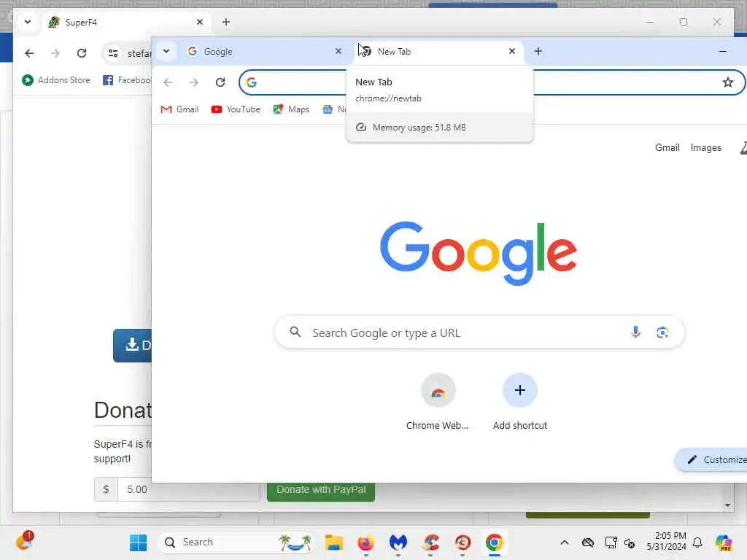Click the Gmail link on the Google page
This screenshot has height=560, width=747.
(667, 147)
